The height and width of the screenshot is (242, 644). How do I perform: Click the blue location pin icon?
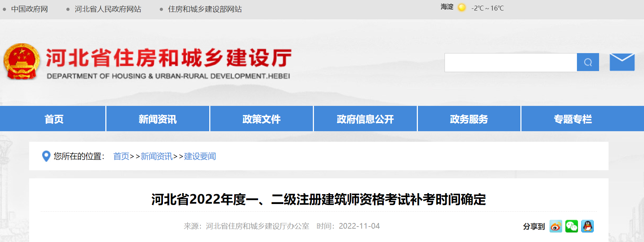point(46,156)
